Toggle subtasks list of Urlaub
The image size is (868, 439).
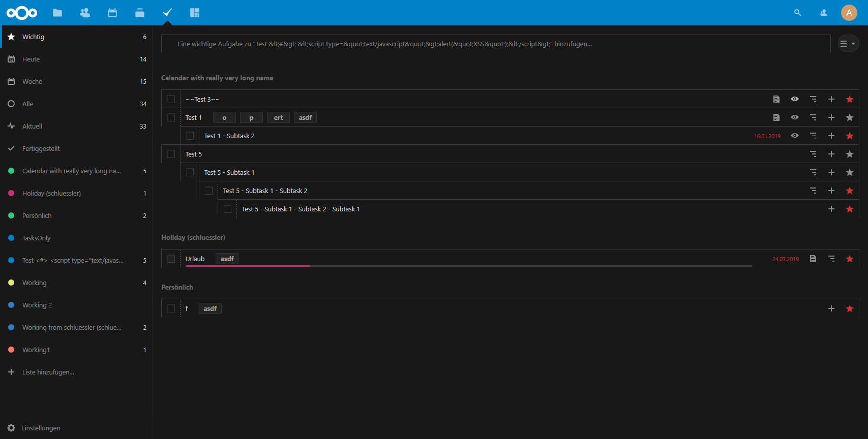pyautogui.click(x=831, y=259)
